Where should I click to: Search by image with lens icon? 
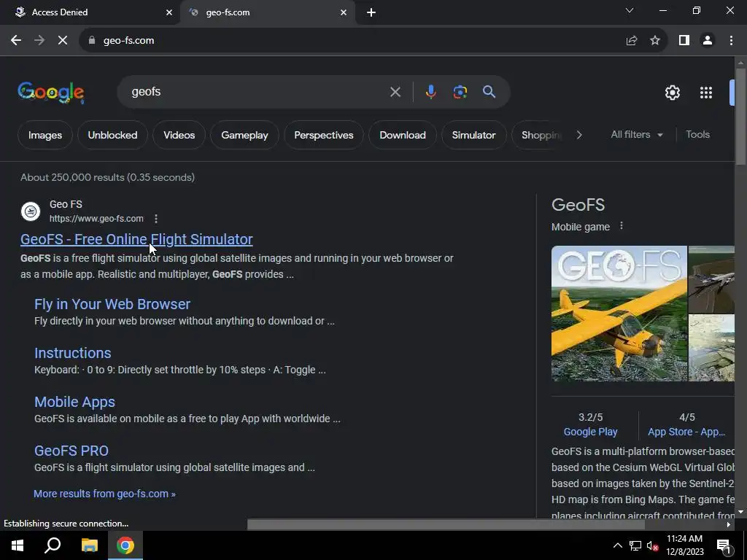[x=460, y=92]
